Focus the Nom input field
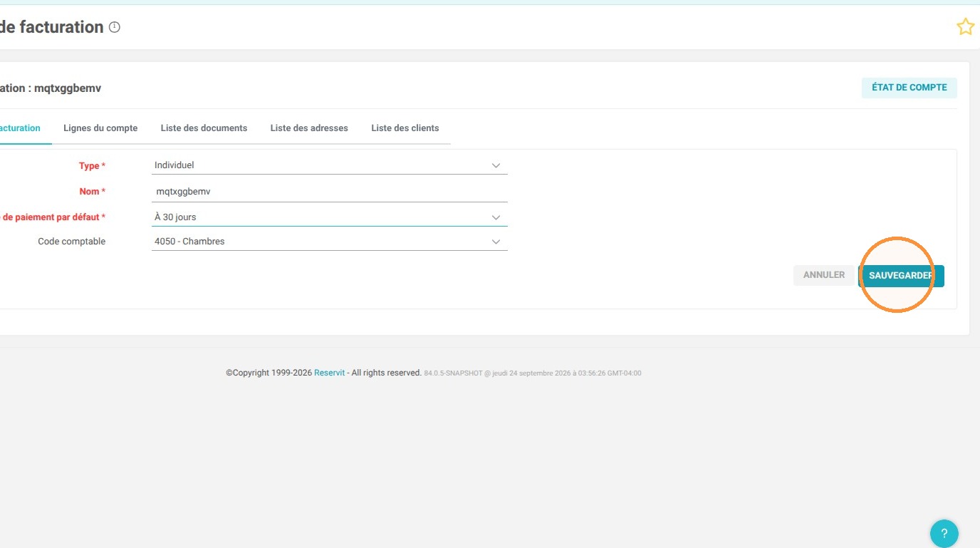The image size is (980, 548). pos(330,192)
